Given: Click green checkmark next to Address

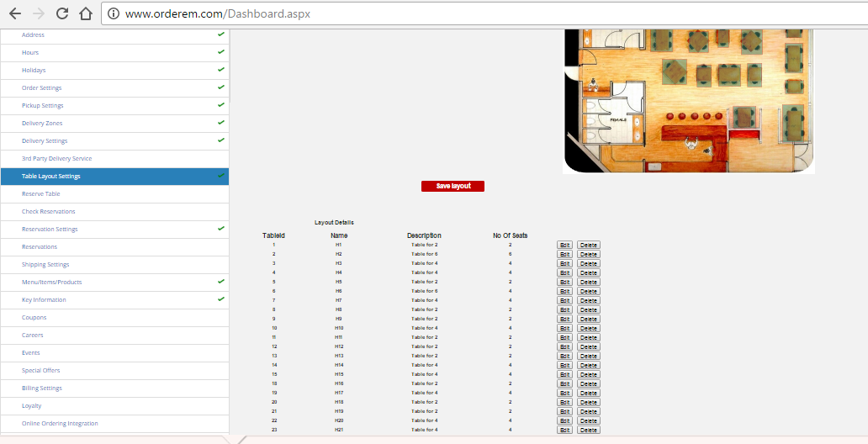Looking at the screenshot, I should click(220, 34).
